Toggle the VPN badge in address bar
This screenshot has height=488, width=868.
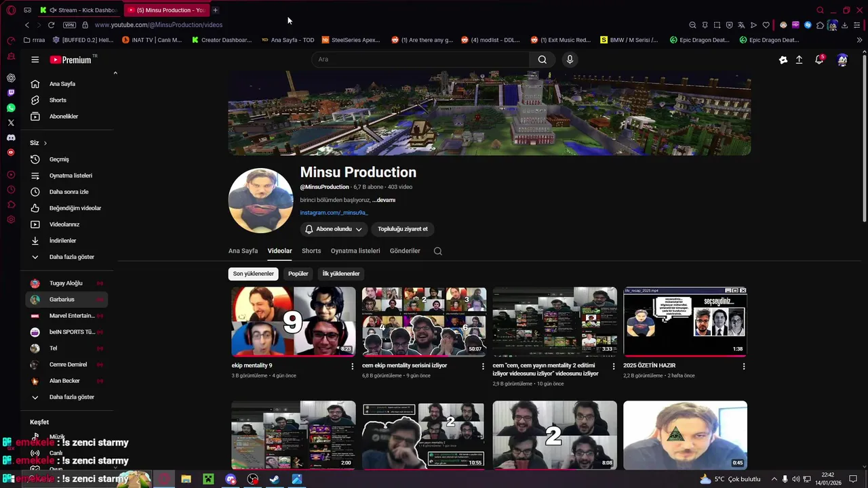69,25
